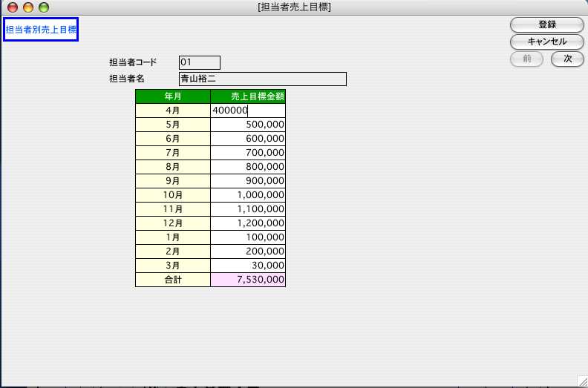The image size is (588, 388).
Task: Click the window resize grip corner
Action: pos(582,381)
